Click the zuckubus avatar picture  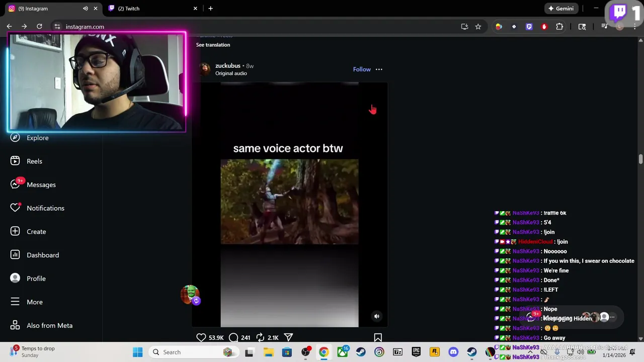coord(204,69)
